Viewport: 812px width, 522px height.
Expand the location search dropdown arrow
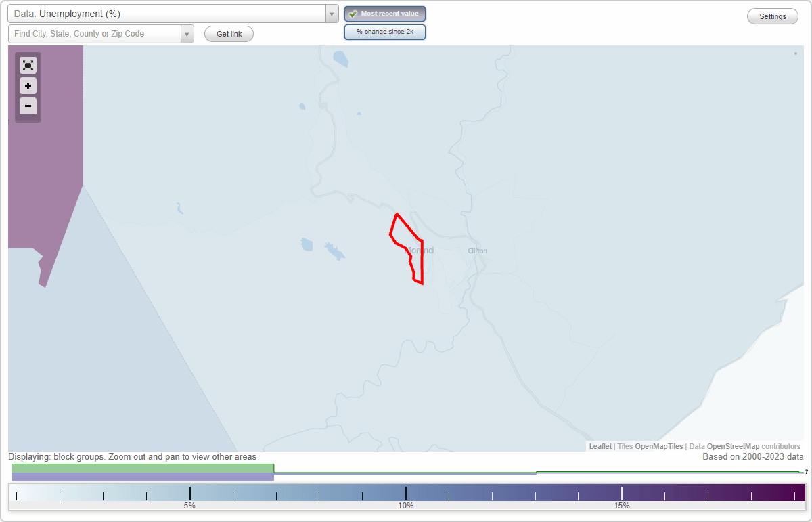pos(187,34)
